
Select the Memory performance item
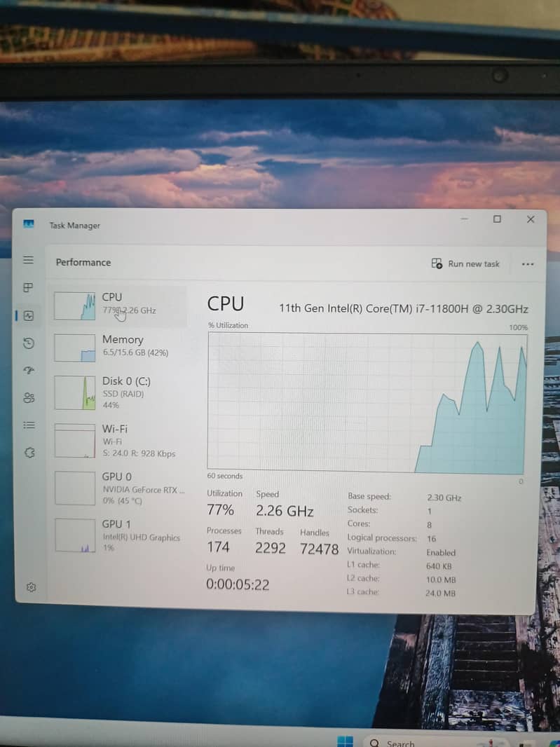click(x=119, y=347)
